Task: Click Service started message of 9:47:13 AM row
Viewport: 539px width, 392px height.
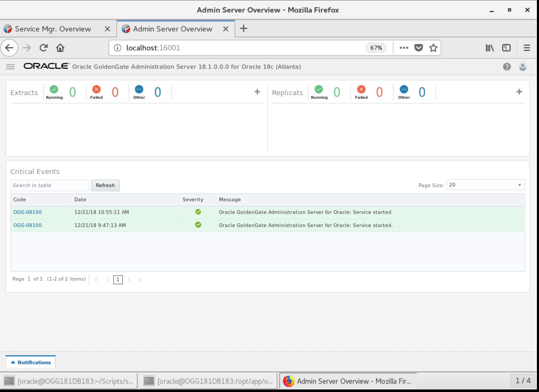Action: [306, 225]
